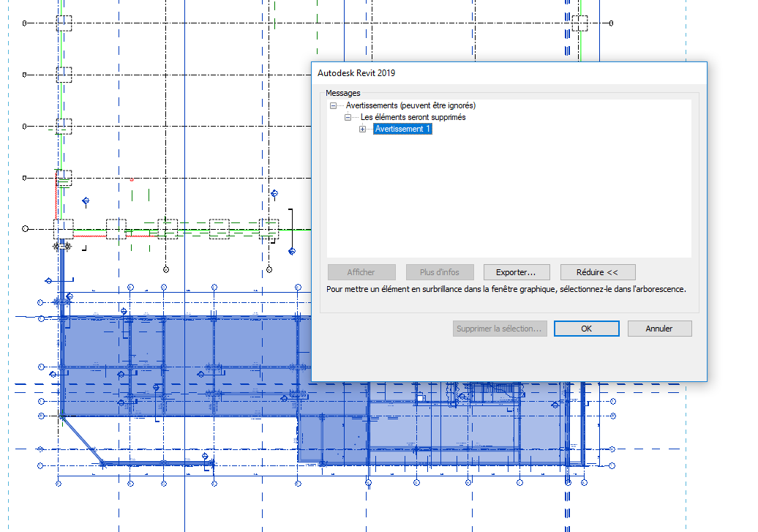Cancel the dialog with Annuler
Screen dimensions: 758x532
coord(658,329)
